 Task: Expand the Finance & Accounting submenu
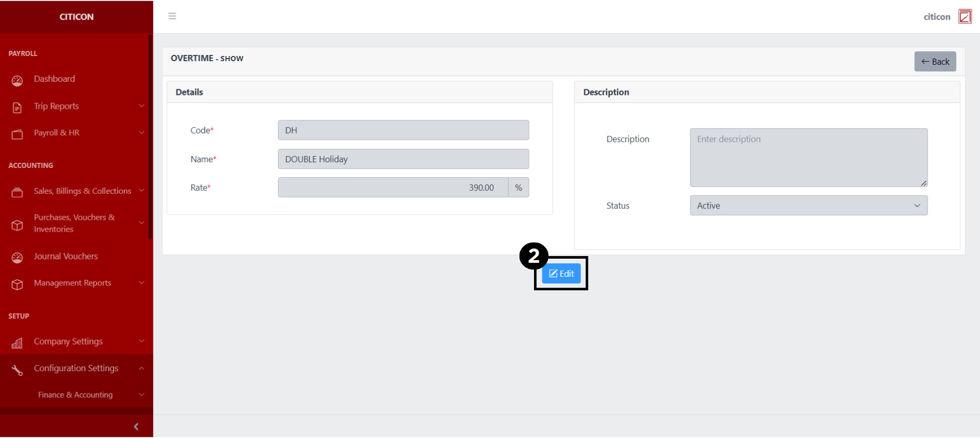141,394
